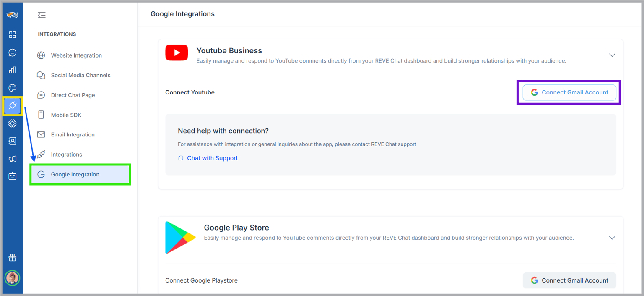
Task: Click the Google Play Store heading
Action: 236,228
